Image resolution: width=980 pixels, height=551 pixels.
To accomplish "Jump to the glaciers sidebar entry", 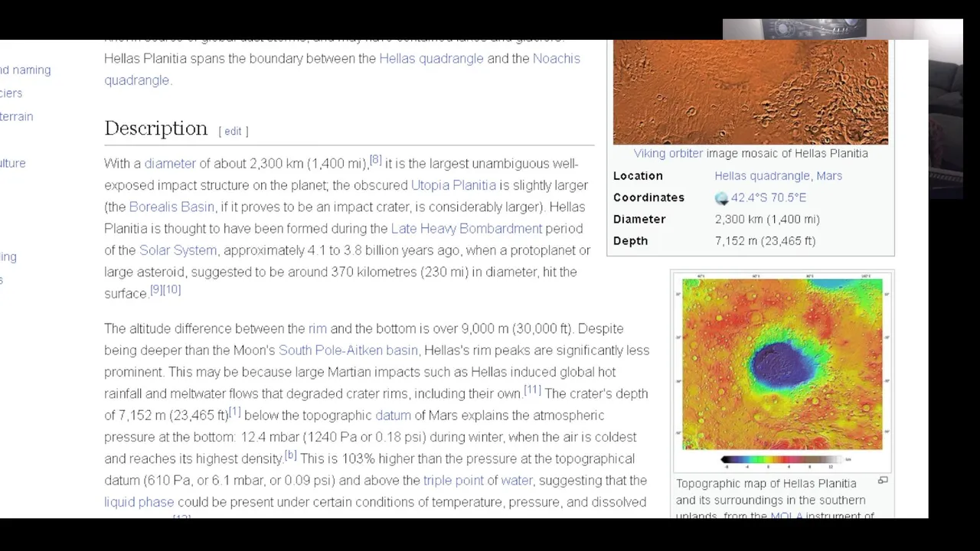I will [x=11, y=93].
